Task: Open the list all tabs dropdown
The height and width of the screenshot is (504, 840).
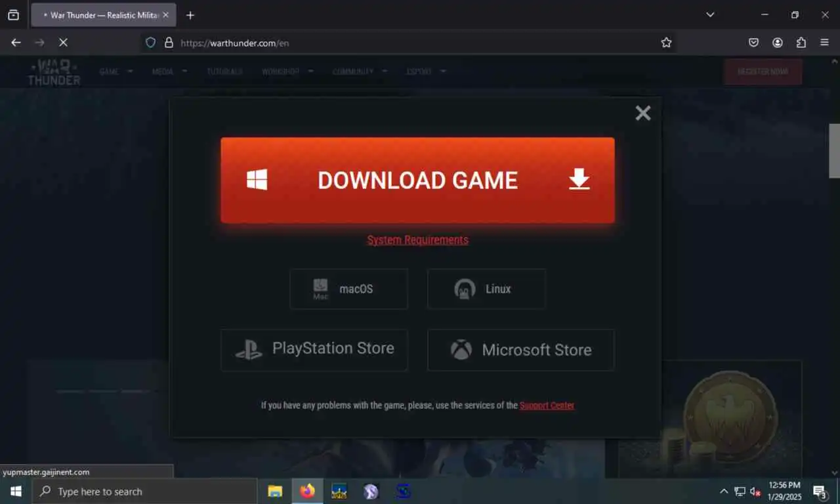Action: 710,15
